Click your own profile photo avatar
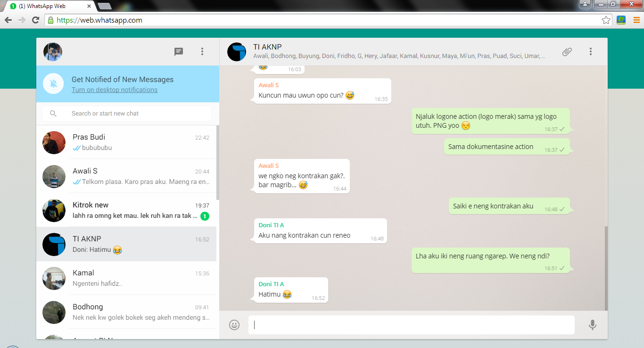This screenshot has height=348, width=644. (x=53, y=52)
